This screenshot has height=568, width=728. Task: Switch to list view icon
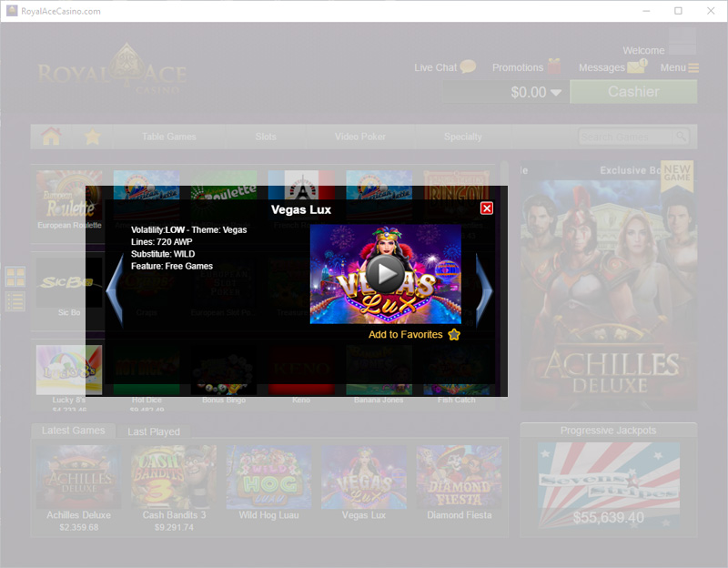(x=15, y=301)
